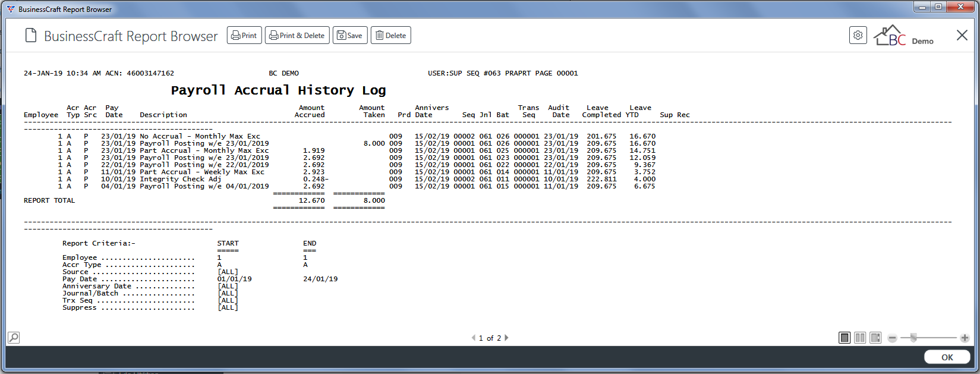The width and height of the screenshot is (980, 374).
Task: Click the "Suppress" criteria label
Action: [80, 307]
